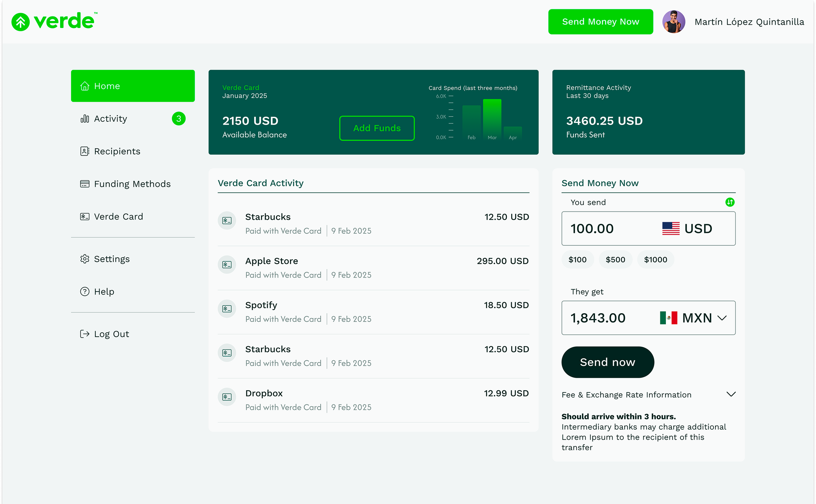Click the Add Funds button
The height and width of the screenshot is (504, 816).
pos(377,128)
